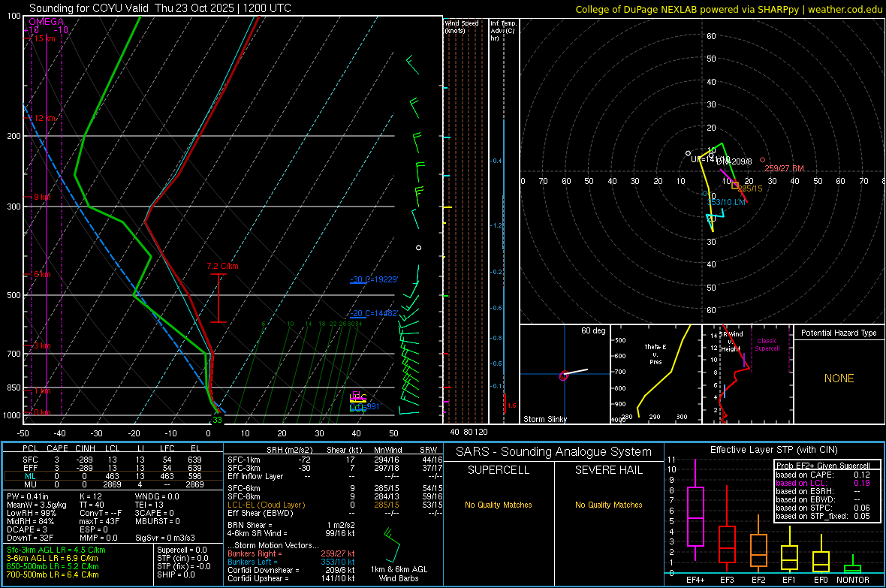Image resolution: width=886 pixels, height=588 pixels.
Task: Click the LCL-EL (Cloud Layer) row
Action: click(335, 505)
